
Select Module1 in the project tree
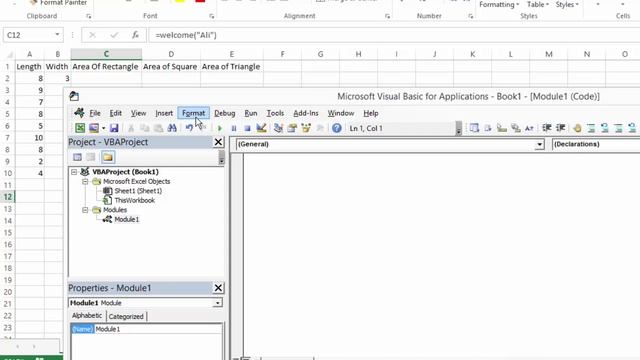[x=127, y=219]
